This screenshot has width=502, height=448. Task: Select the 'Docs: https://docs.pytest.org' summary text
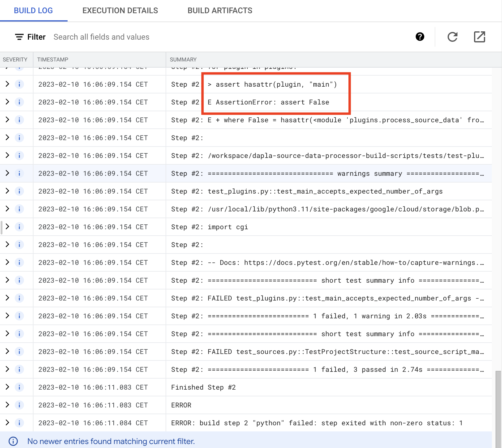click(x=327, y=262)
